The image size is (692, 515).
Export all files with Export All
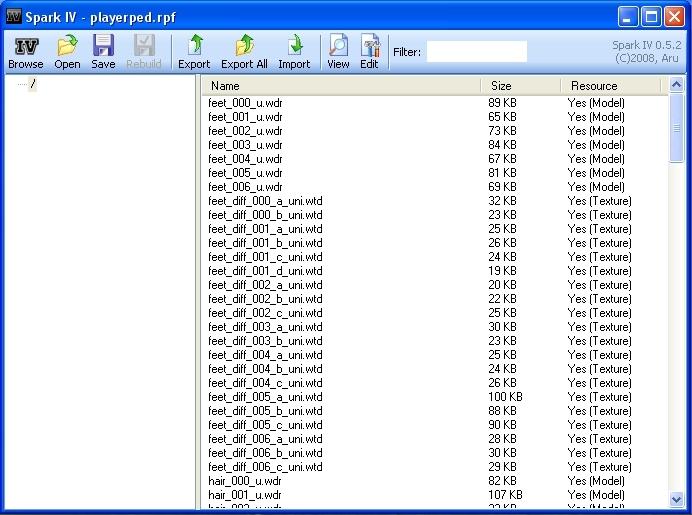(244, 52)
